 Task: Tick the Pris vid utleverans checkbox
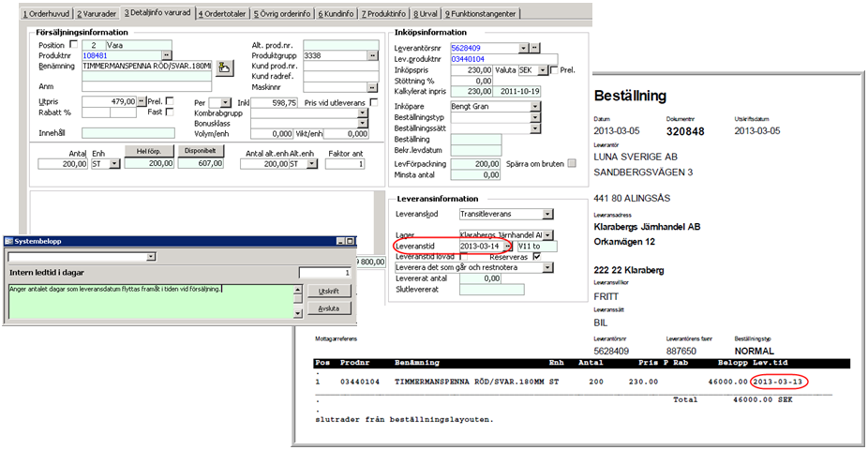(x=374, y=102)
